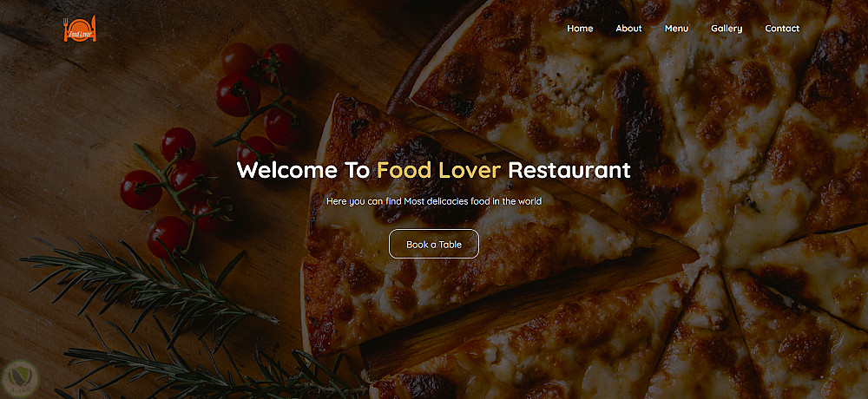Click the fork icon in the logo

pyautogui.click(x=67, y=29)
